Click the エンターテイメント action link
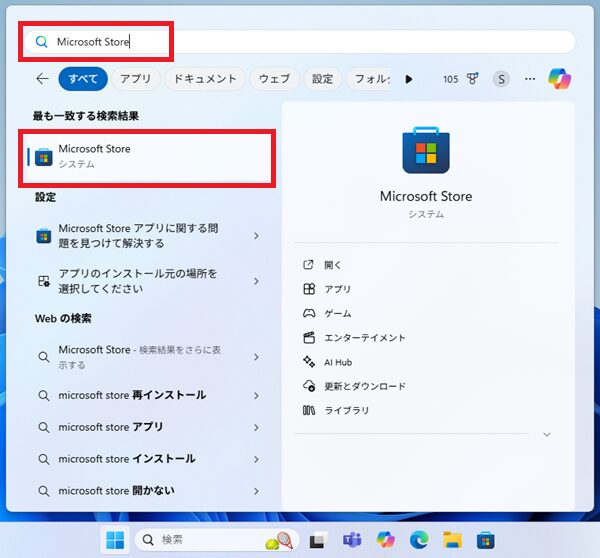The height and width of the screenshot is (558, 600). click(x=365, y=338)
